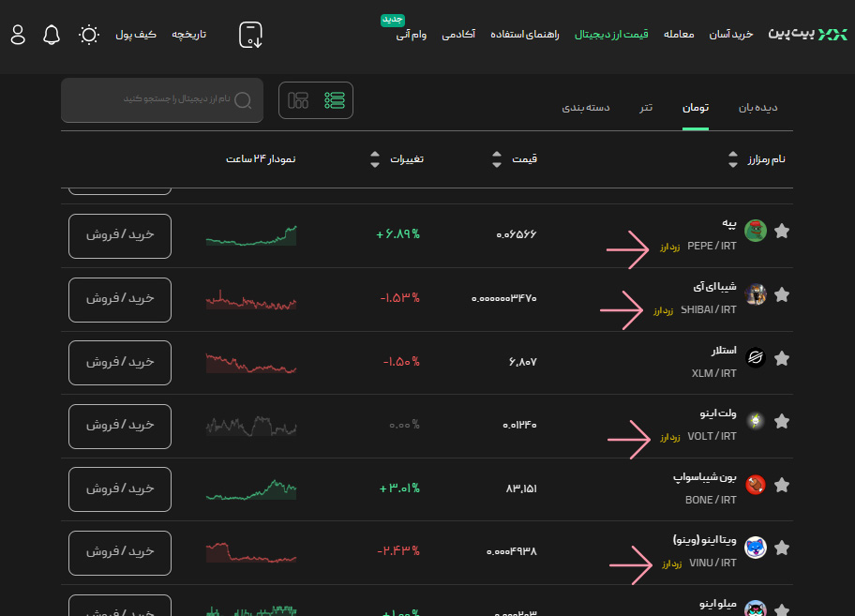Sort by the نام رمزارز column arrows
The width and height of the screenshot is (855, 616).
pyautogui.click(x=733, y=159)
